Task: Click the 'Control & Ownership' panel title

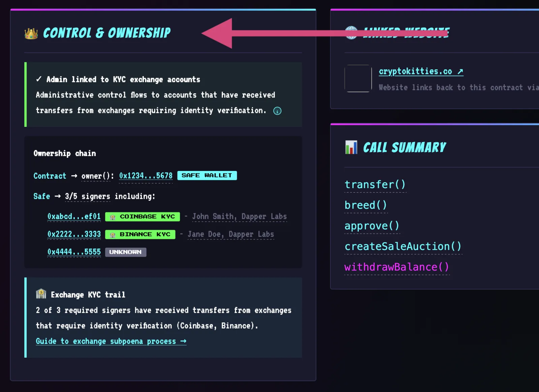Action: (x=107, y=33)
